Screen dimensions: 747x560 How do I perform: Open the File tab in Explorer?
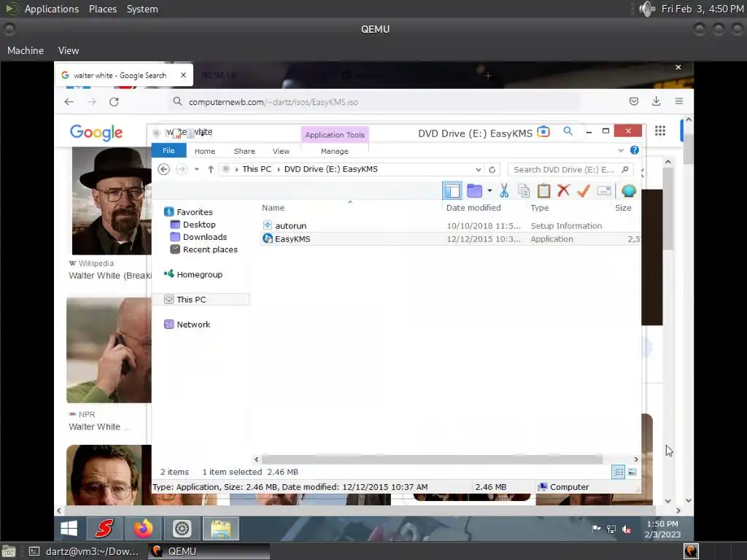169,150
